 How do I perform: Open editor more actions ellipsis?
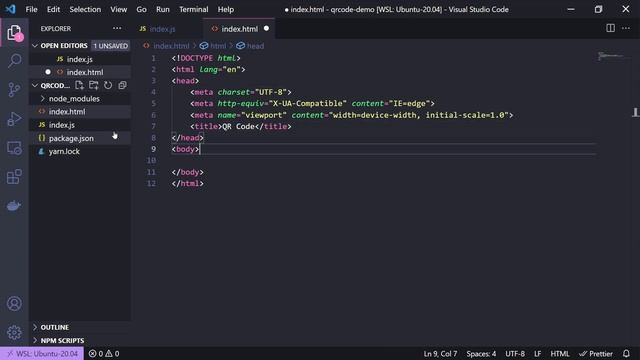click(x=626, y=28)
